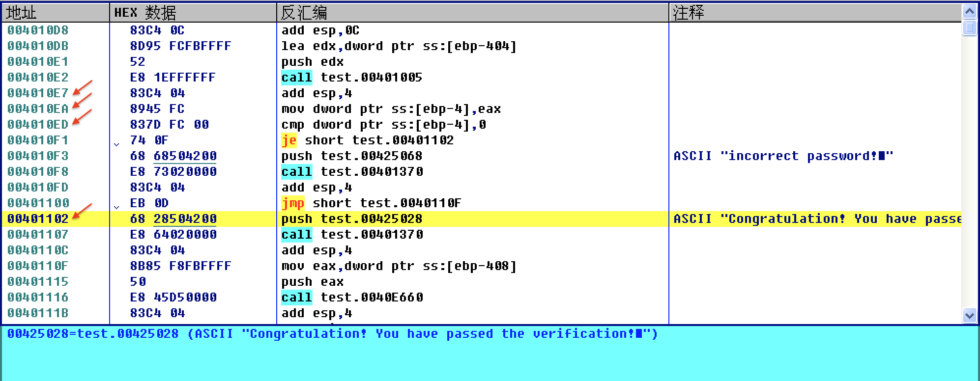980x381 pixels.
Task: Click 'lea edx,dword ptr ss:[ebp-404]' instruction
Action: (399, 46)
